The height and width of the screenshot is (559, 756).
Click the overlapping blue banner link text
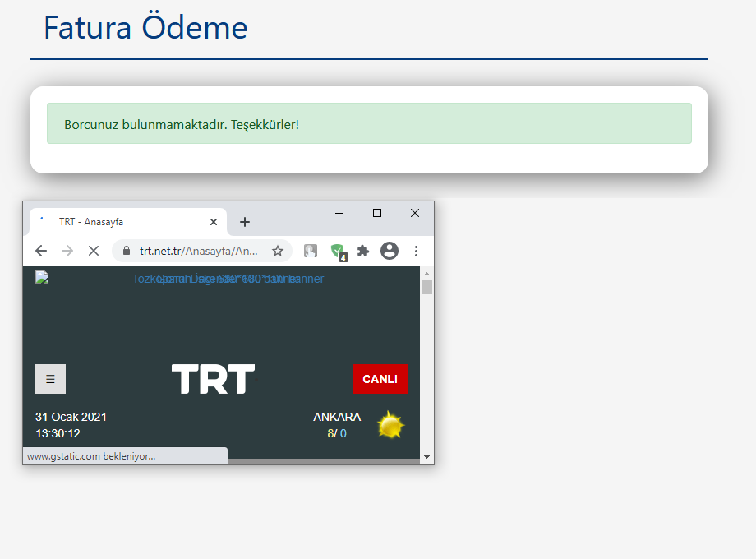[x=228, y=279]
